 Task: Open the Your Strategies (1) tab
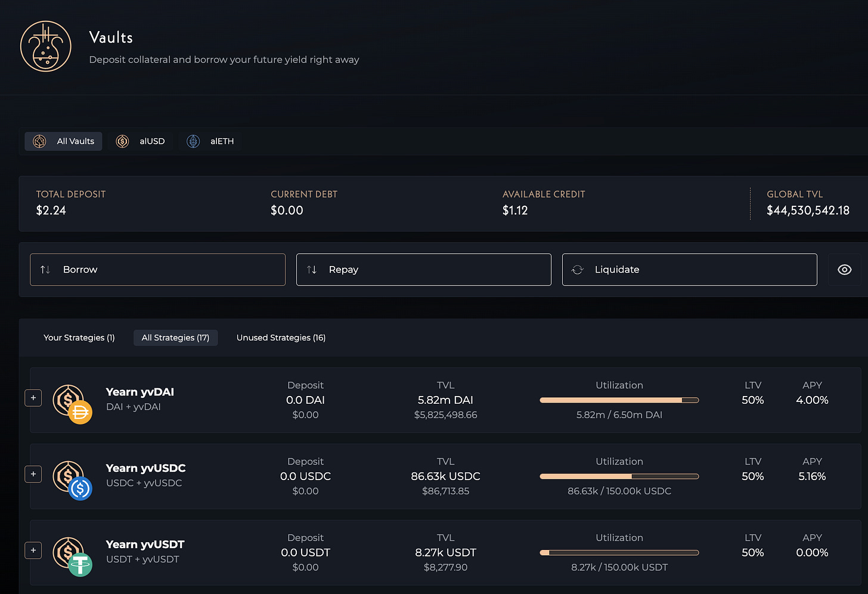tap(79, 338)
